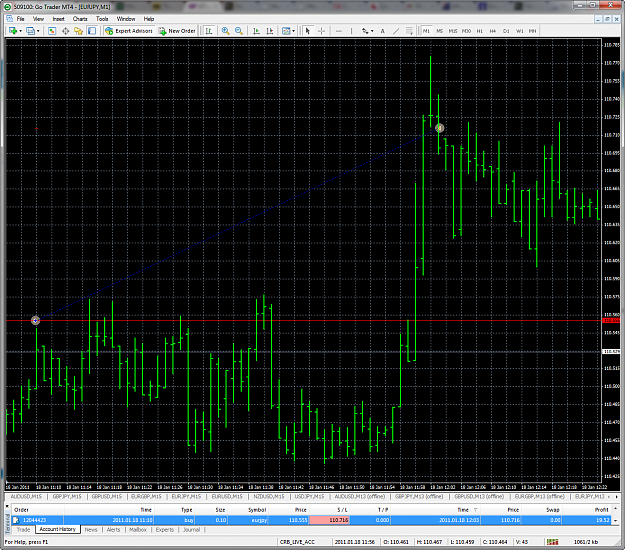Switch chart to D1 timeframe
The width and height of the screenshot is (625, 550).
pos(506,31)
